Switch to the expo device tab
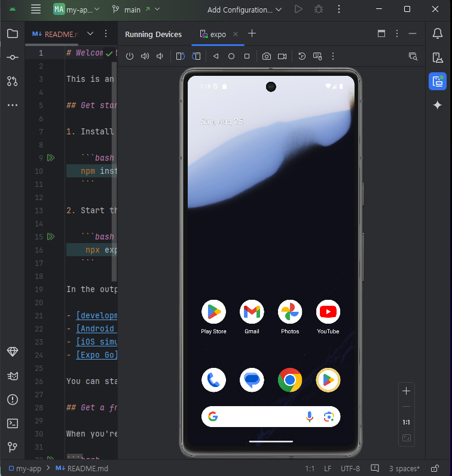Viewport: 452px width, 476px height. [x=213, y=34]
